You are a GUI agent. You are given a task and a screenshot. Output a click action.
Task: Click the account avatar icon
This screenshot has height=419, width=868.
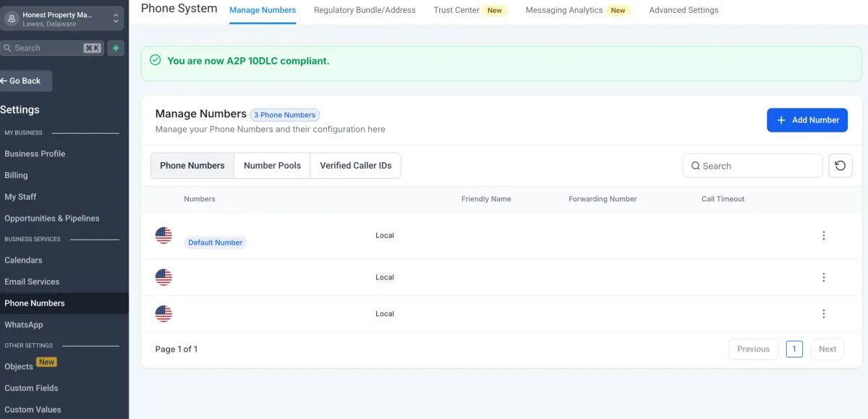[x=12, y=19]
